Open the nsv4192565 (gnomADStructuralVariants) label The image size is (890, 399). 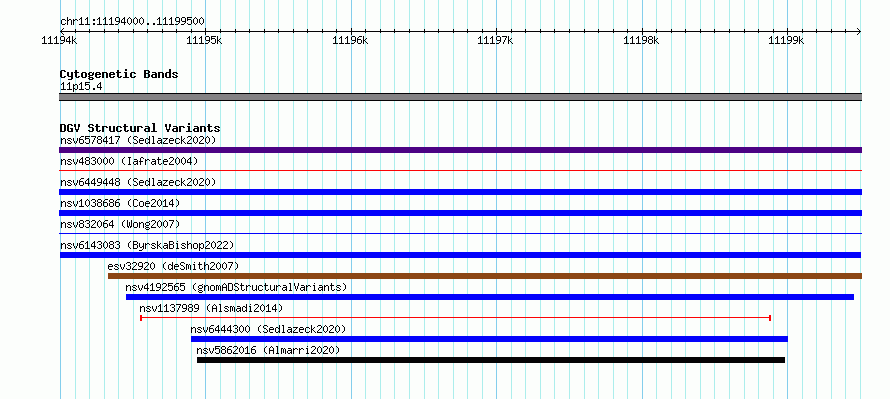tap(236, 287)
